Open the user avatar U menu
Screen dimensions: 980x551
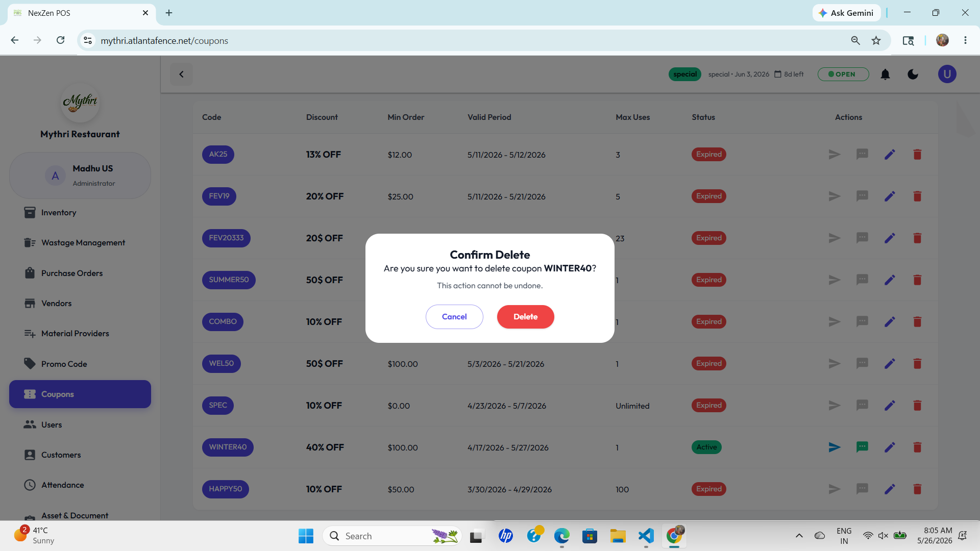click(x=947, y=74)
